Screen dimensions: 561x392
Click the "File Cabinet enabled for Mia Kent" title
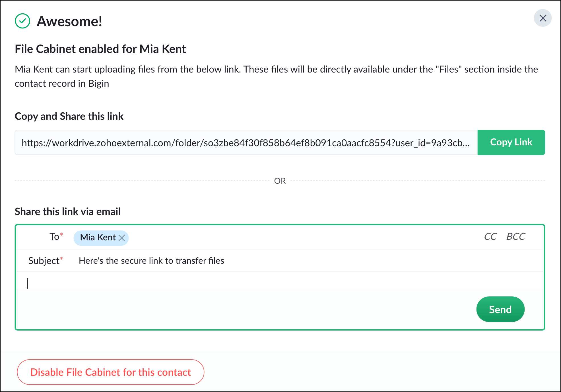coord(100,49)
